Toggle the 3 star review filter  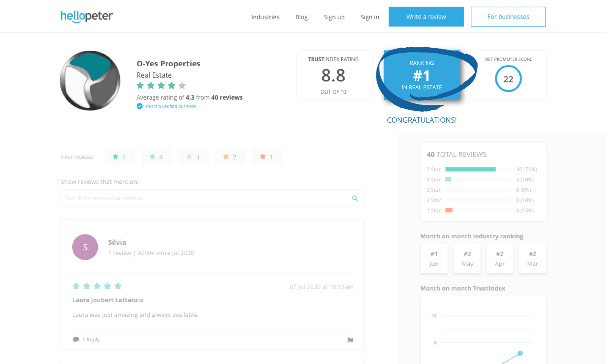(193, 157)
